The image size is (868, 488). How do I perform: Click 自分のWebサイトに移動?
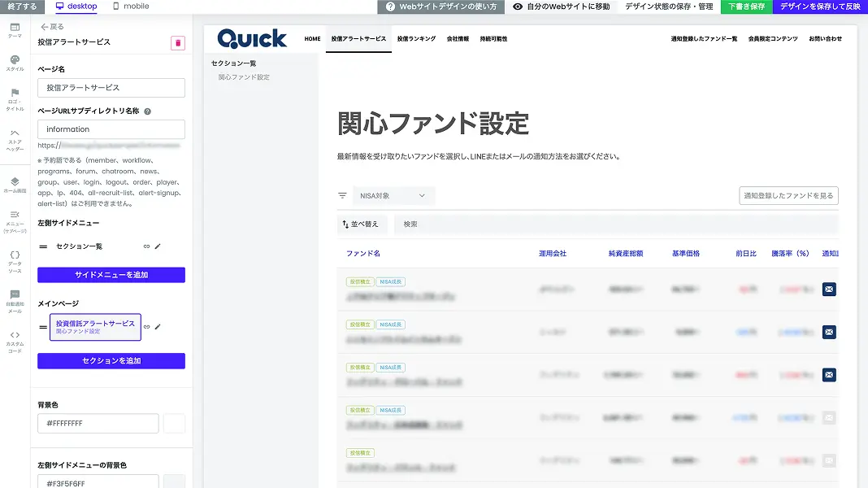pyautogui.click(x=562, y=7)
